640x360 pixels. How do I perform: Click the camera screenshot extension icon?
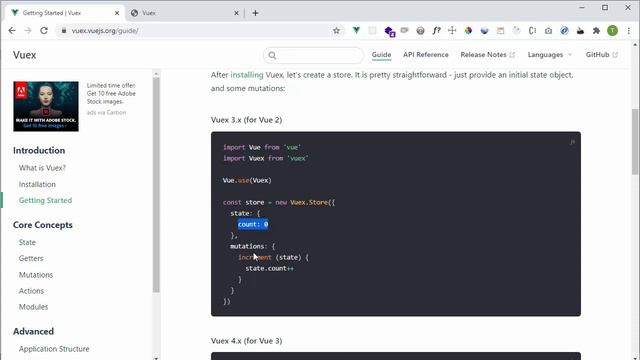tap(548, 31)
